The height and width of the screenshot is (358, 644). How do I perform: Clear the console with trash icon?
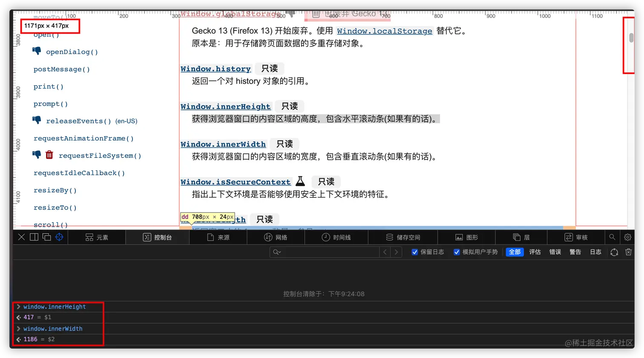[628, 252]
